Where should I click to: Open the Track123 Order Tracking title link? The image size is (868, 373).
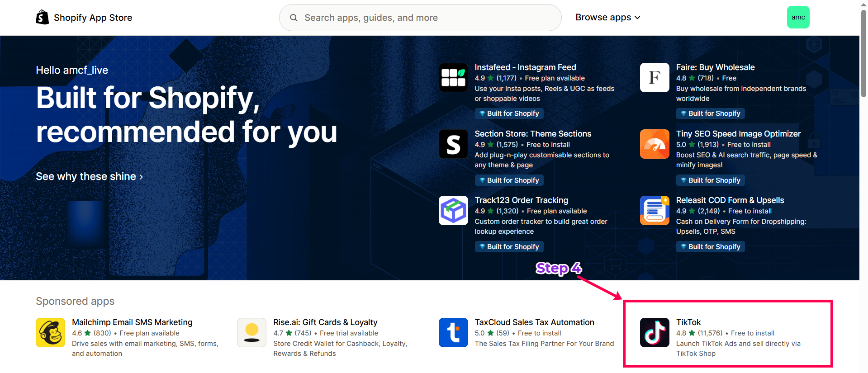tap(521, 200)
